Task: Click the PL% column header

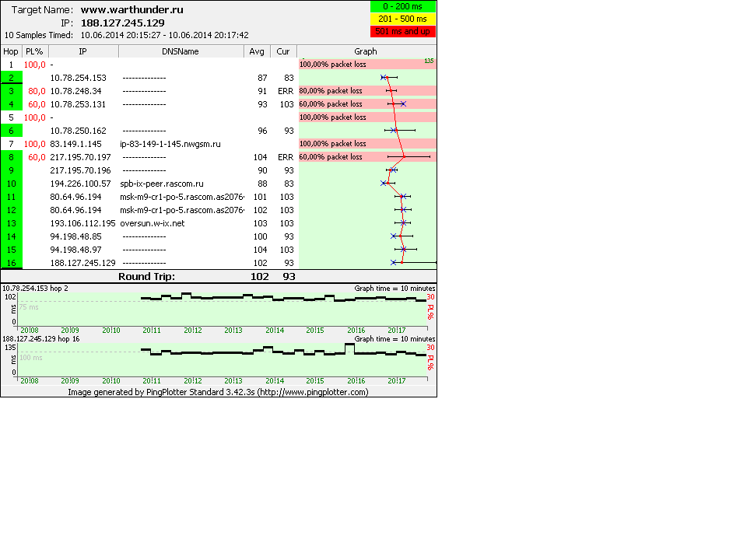Action: pyautogui.click(x=35, y=51)
